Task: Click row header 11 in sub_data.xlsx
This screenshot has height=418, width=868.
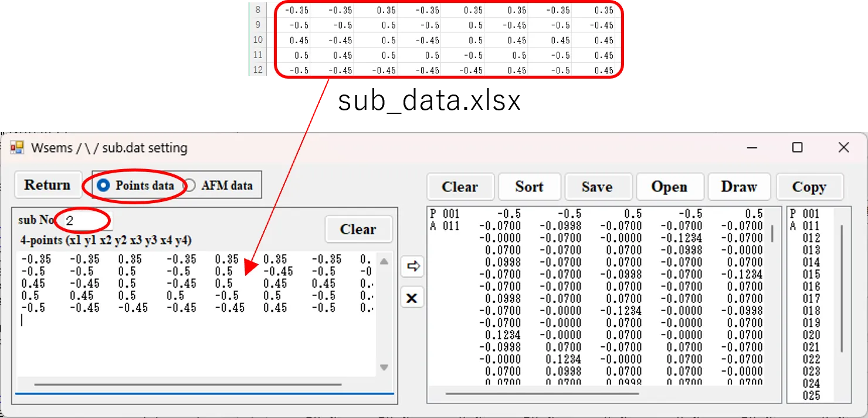Action: click(x=257, y=55)
